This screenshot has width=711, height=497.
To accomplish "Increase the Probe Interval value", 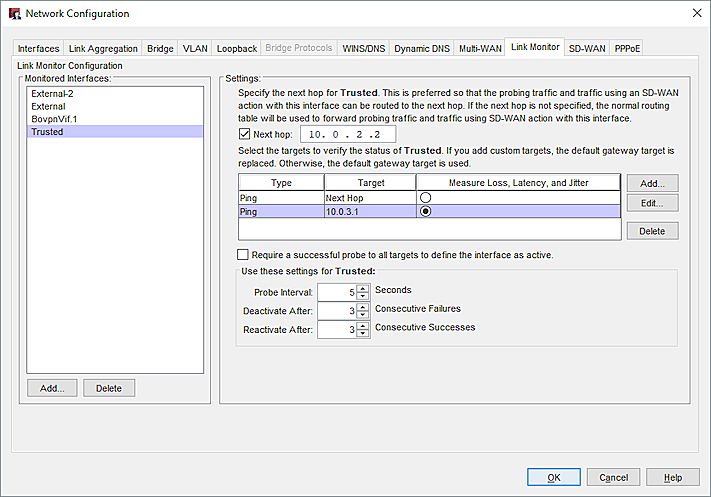I will [363, 288].
